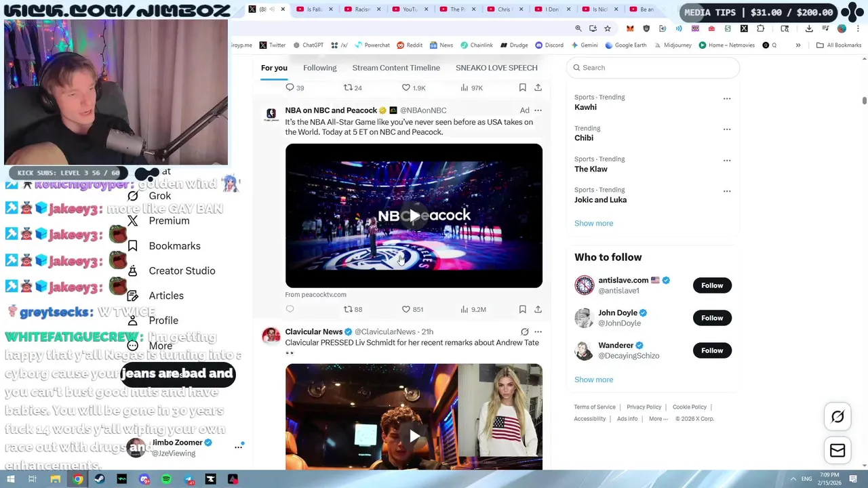The height and width of the screenshot is (488, 868).
Task: Open the @ClavicularNews handle
Action: 385,332
